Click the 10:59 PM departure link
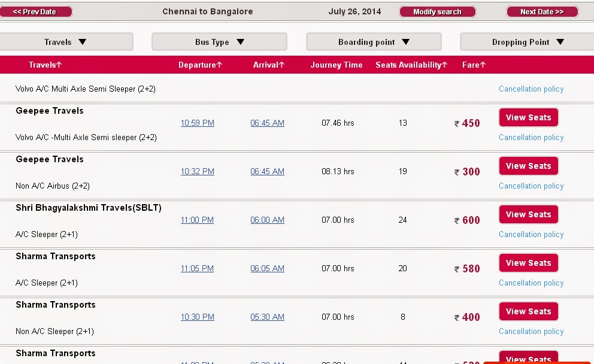The height and width of the screenshot is (364, 594). [x=197, y=123]
